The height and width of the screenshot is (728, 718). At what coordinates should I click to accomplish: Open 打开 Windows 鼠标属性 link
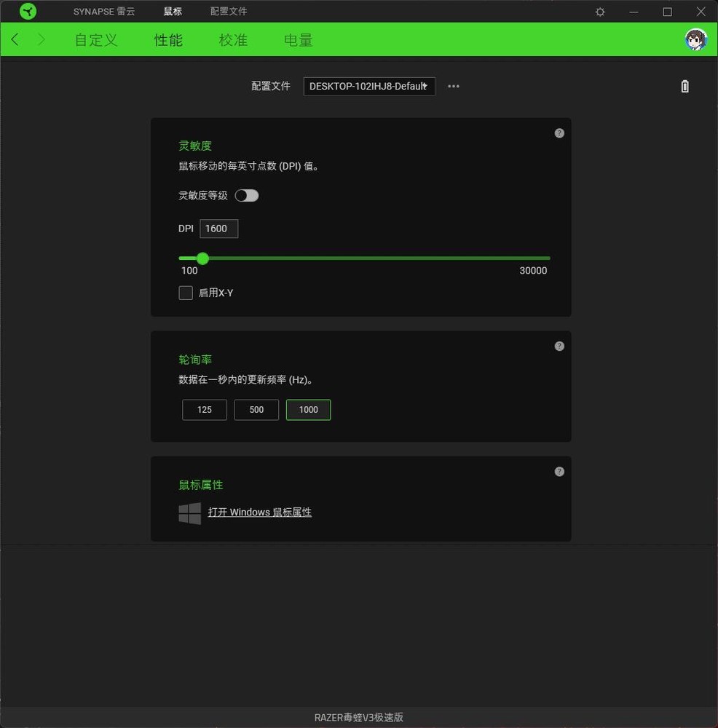pyautogui.click(x=260, y=512)
